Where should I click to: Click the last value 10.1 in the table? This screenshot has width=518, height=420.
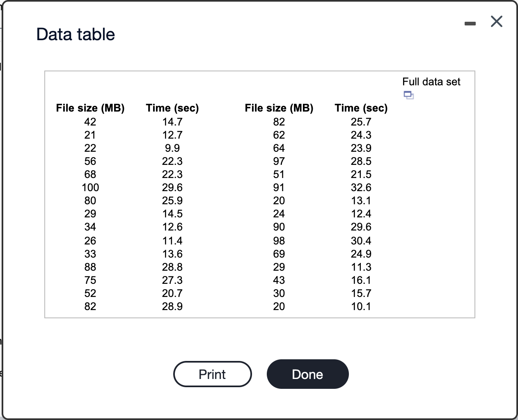click(x=361, y=306)
